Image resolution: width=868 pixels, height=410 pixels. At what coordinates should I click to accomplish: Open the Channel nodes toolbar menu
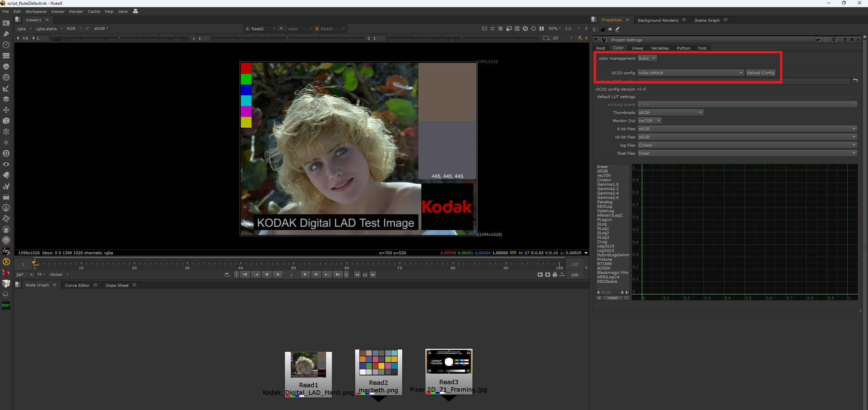(x=6, y=56)
